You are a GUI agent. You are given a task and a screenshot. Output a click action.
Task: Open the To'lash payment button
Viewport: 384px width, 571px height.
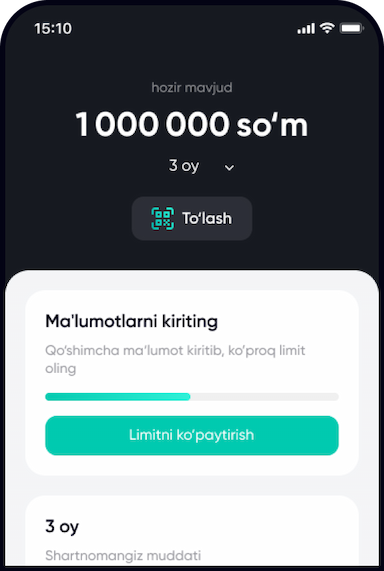(x=192, y=218)
